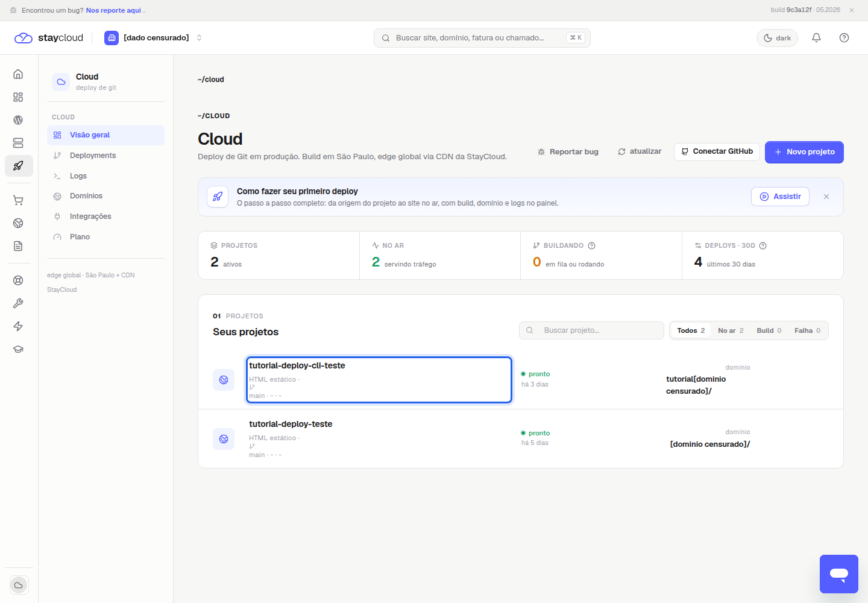Open Logs in Cloud menu

pyautogui.click(x=105, y=176)
